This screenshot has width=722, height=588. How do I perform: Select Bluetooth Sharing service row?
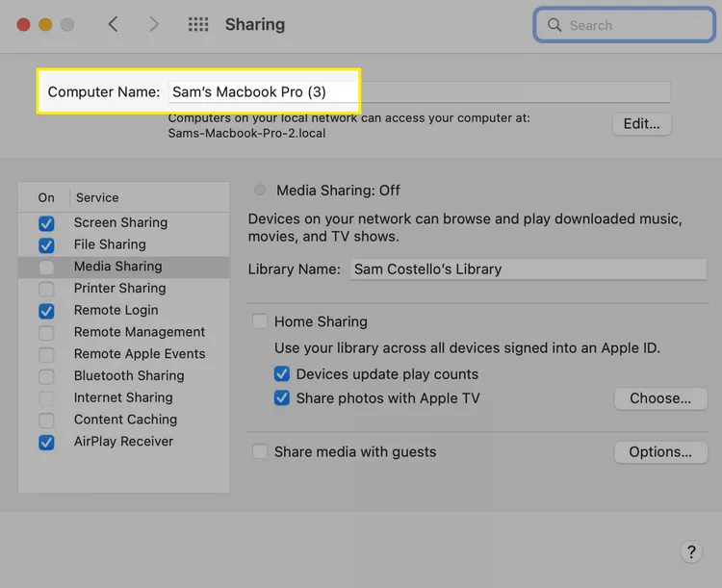click(123, 375)
